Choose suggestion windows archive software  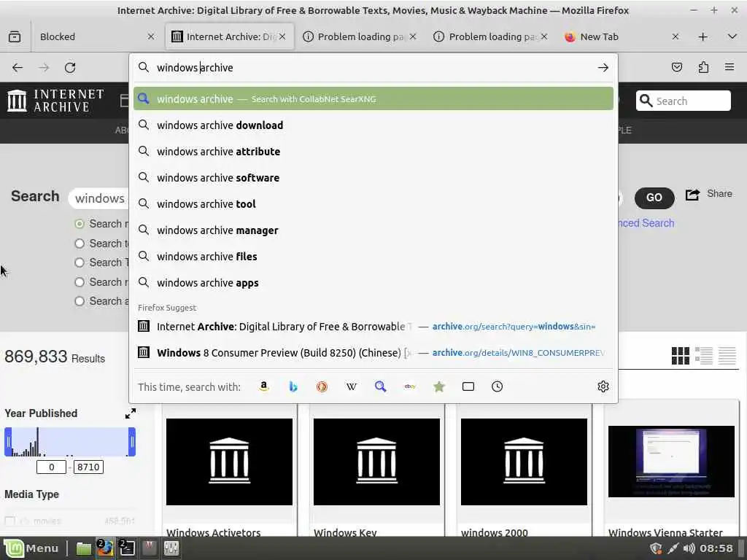(373, 178)
